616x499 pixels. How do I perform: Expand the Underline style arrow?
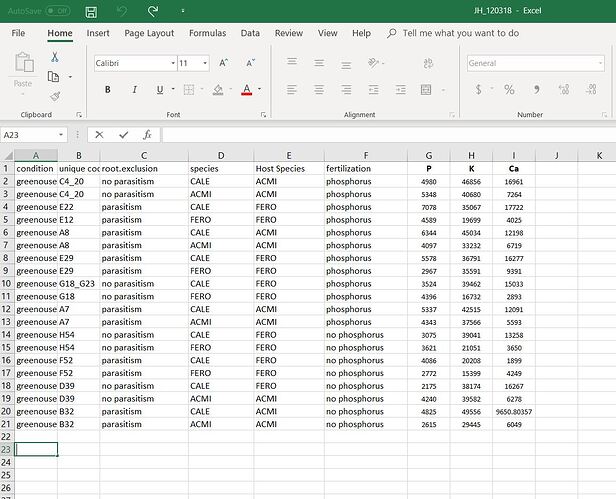coord(173,89)
